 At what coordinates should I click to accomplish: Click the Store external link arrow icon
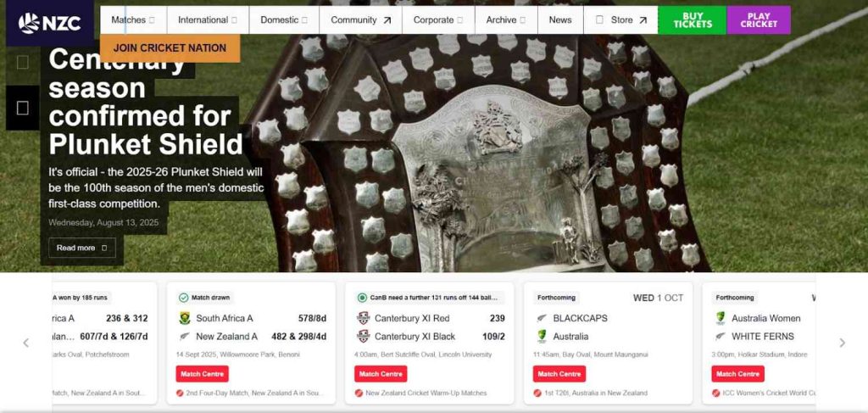pos(643,20)
